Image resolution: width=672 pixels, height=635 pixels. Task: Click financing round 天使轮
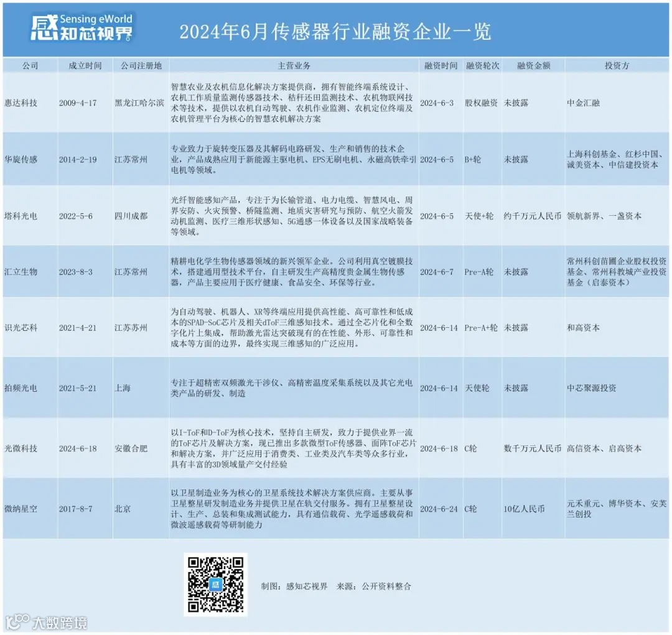tap(477, 388)
